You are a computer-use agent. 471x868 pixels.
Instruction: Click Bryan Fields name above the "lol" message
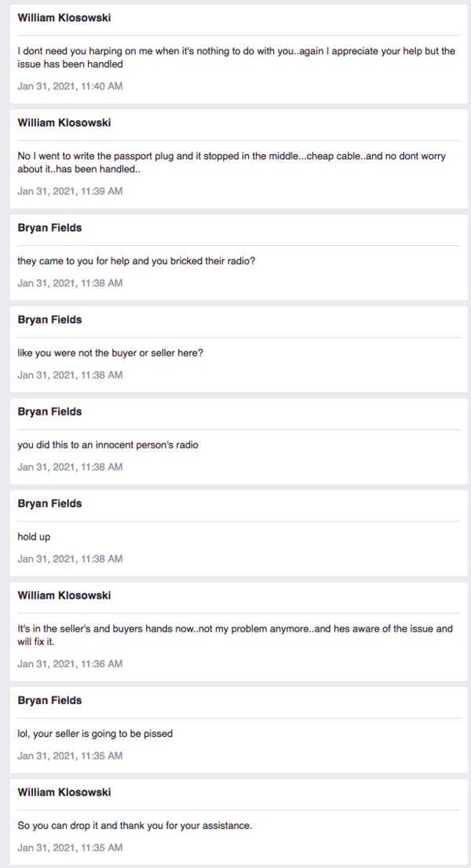(x=49, y=701)
